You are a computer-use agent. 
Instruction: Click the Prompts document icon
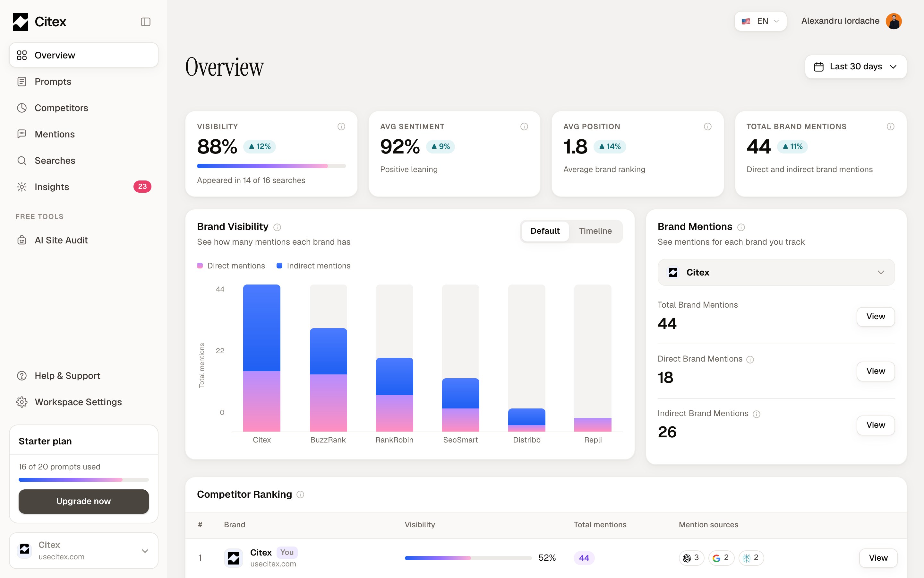pos(22,82)
